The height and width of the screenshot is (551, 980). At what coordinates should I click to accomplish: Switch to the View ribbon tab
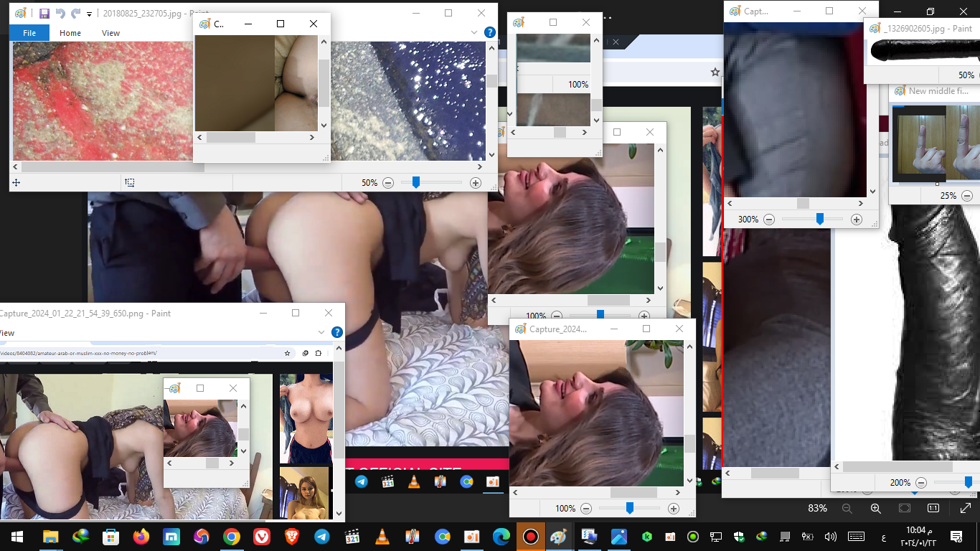110,33
